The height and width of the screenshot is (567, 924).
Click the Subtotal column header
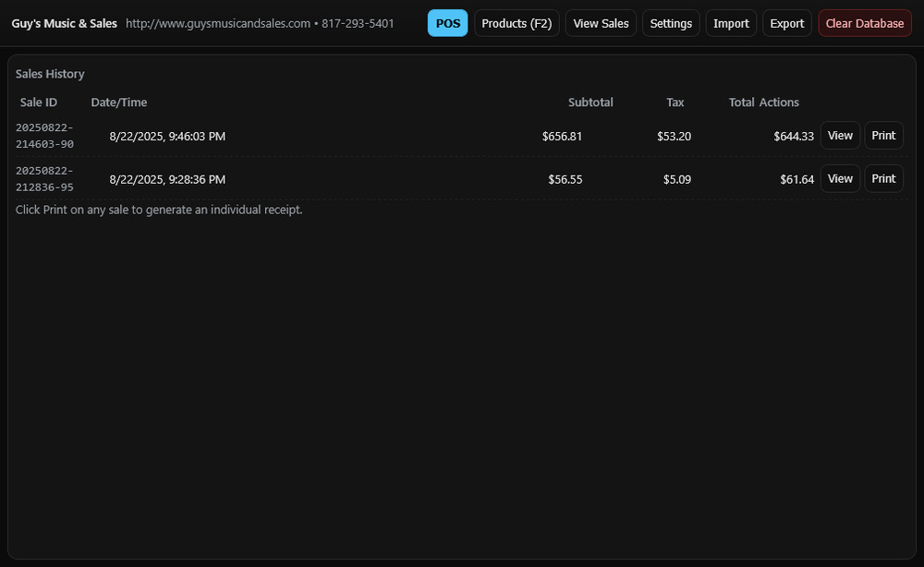[590, 102]
